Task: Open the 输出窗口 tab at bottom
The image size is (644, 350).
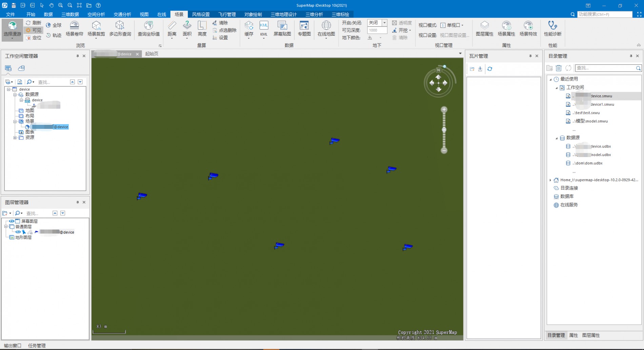Action: click(13, 346)
